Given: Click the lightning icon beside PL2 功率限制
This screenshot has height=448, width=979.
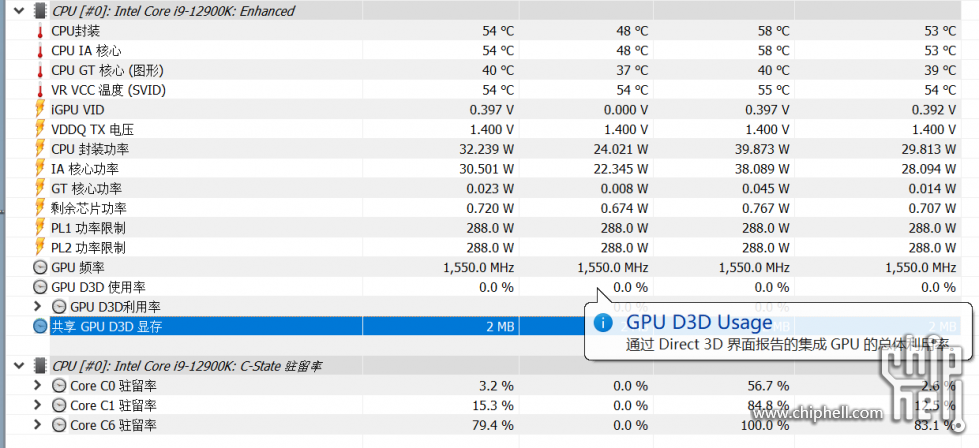Looking at the screenshot, I should 40,248.
